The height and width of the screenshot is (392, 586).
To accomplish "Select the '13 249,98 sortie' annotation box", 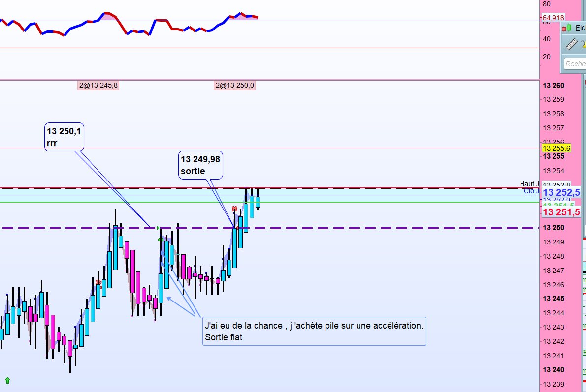I will [201, 165].
